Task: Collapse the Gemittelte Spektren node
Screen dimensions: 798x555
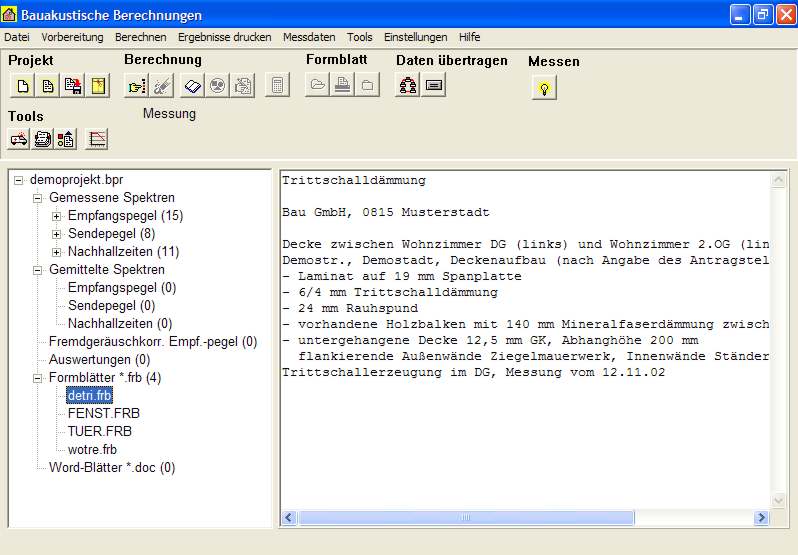Action: 38,270
